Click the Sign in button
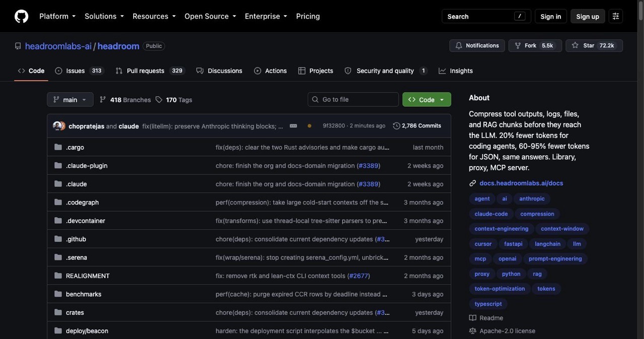This screenshot has width=644, height=339. 551,16
